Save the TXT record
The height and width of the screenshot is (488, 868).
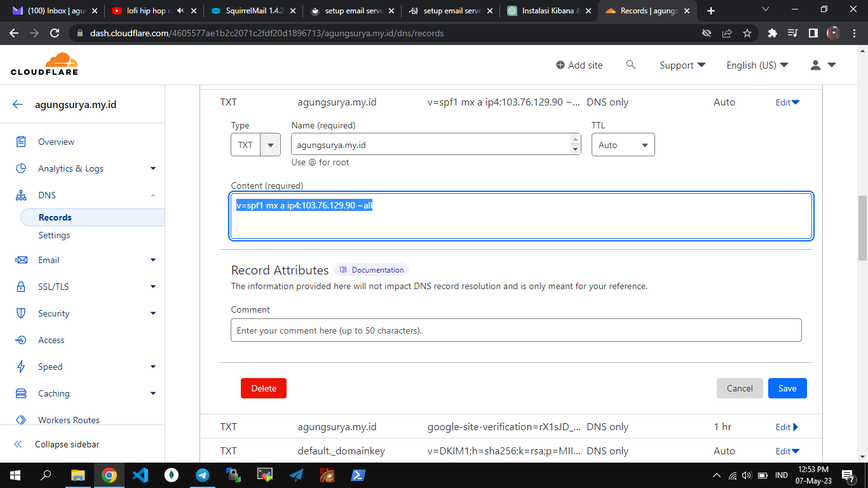pyautogui.click(x=787, y=388)
